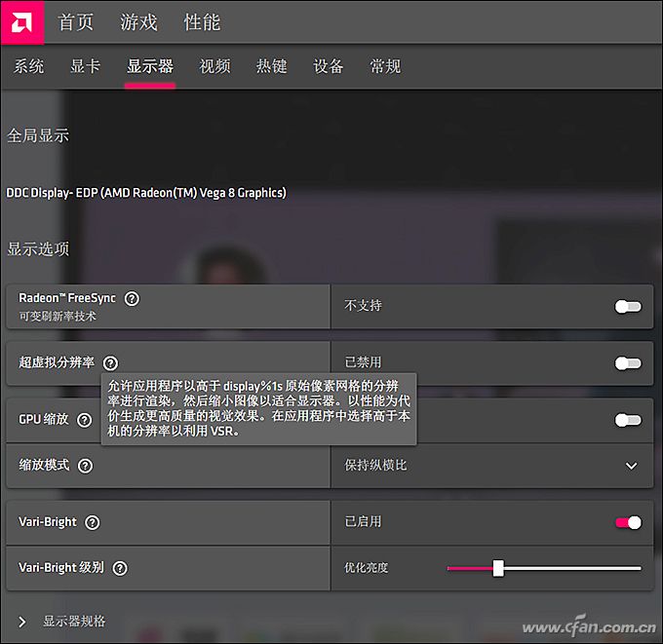663x644 pixels.
Task: Disable the Vari-Bright switch
Action: pyautogui.click(x=628, y=523)
